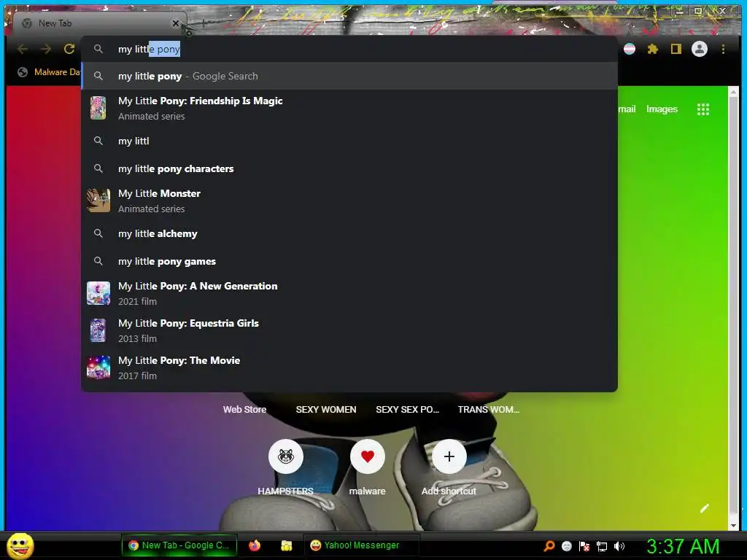Select 'my little pony - Google Search' suggestion

pyautogui.click(x=349, y=76)
